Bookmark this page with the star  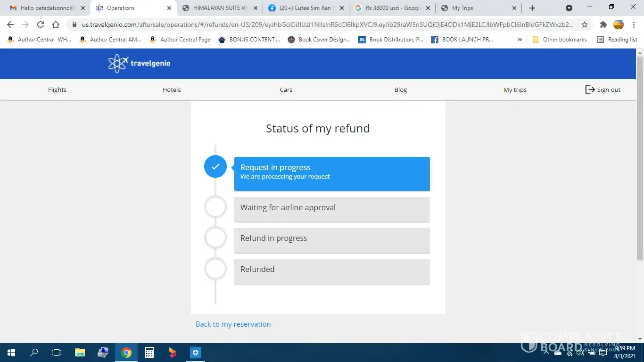pyautogui.click(x=585, y=25)
